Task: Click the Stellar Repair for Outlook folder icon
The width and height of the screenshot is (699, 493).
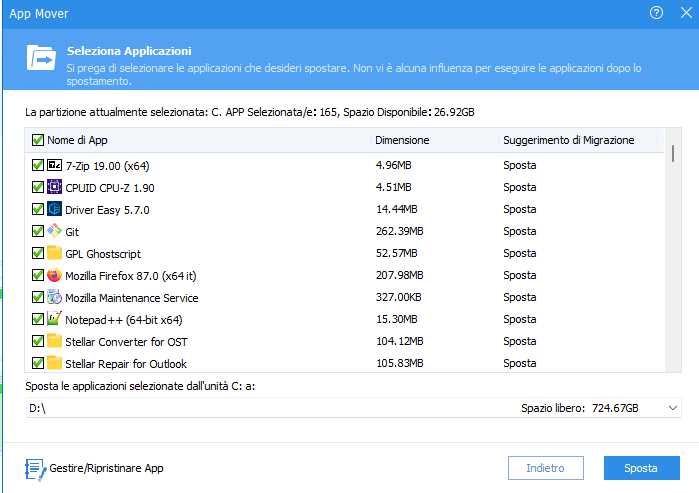Action: tap(54, 363)
